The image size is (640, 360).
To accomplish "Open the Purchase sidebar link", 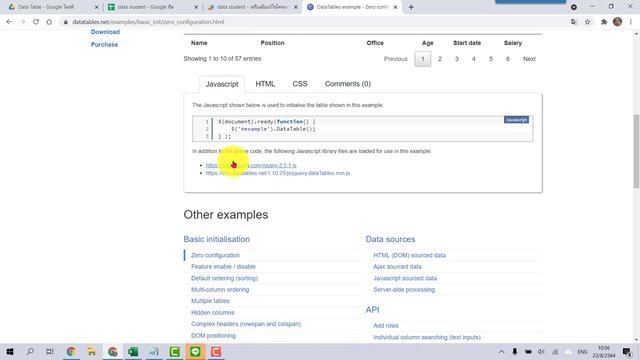I will tap(104, 44).
